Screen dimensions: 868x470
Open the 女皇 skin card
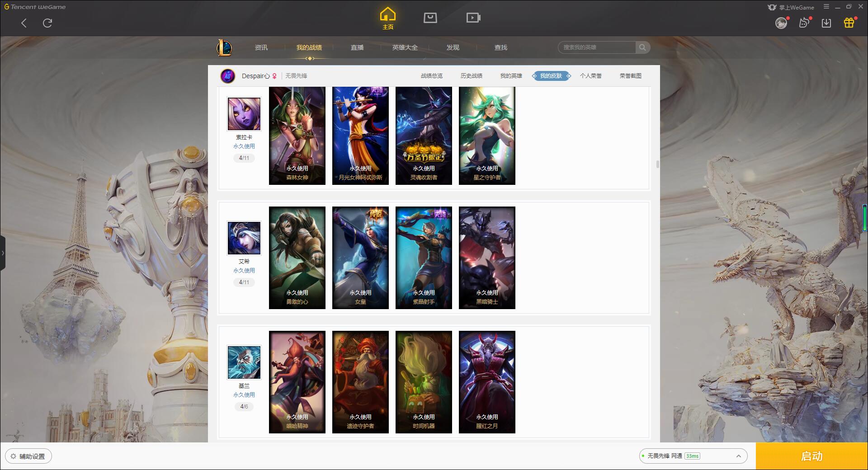click(x=360, y=258)
